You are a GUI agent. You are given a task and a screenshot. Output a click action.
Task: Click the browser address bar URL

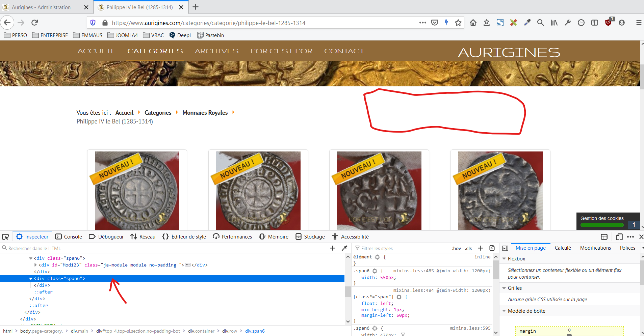tap(209, 23)
